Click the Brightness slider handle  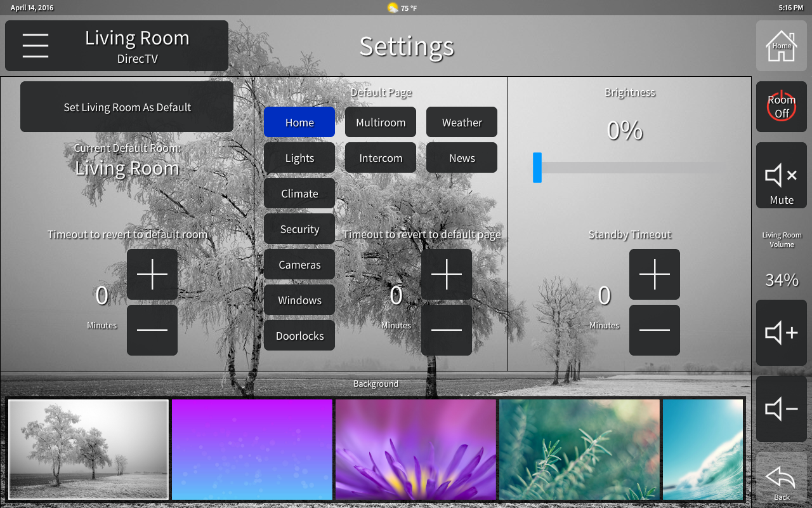coord(537,168)
